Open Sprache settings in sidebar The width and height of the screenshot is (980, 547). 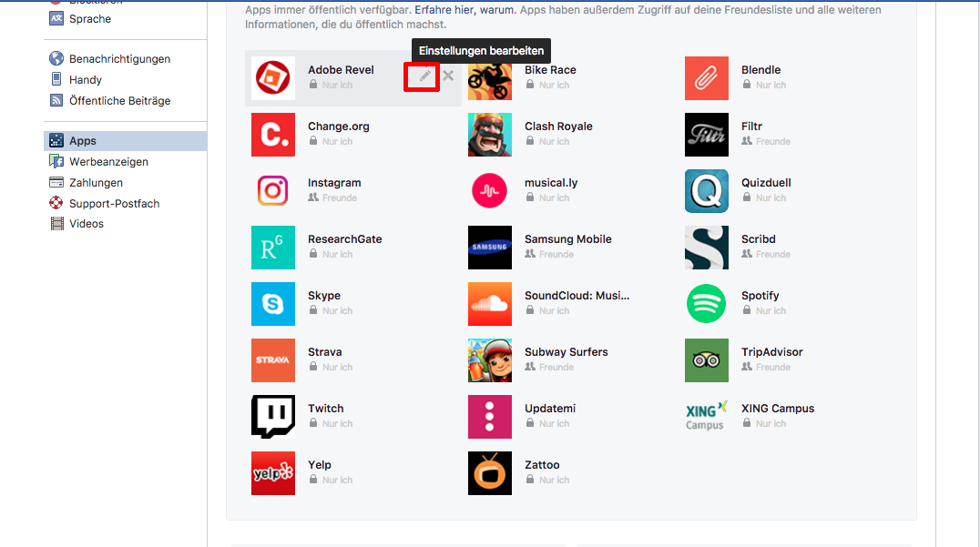(x=90, y=19)
